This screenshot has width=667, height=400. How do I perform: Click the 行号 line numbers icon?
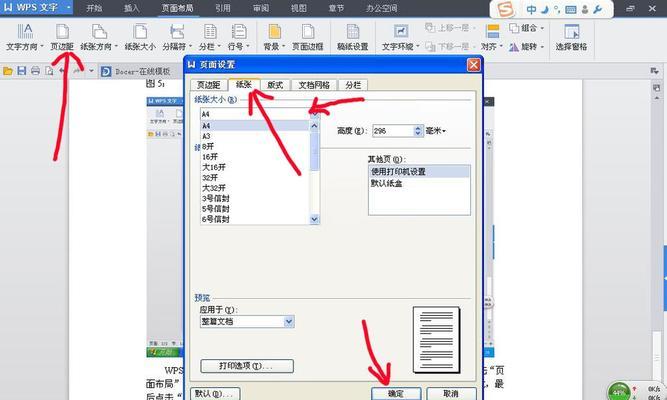(x=239, y=32)
